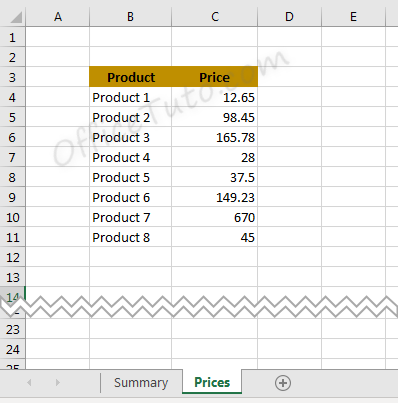This screenshot has height=403, width=398.
Task: Click the Select All corner triangle
Action: [16, 17]
